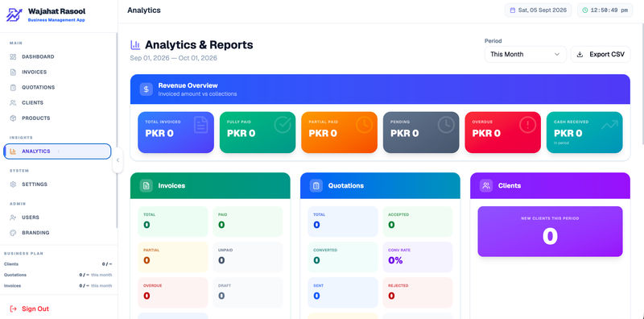Click the download icon on Export CSV
This screenshot has height=319, width=644.
(580, 54)
